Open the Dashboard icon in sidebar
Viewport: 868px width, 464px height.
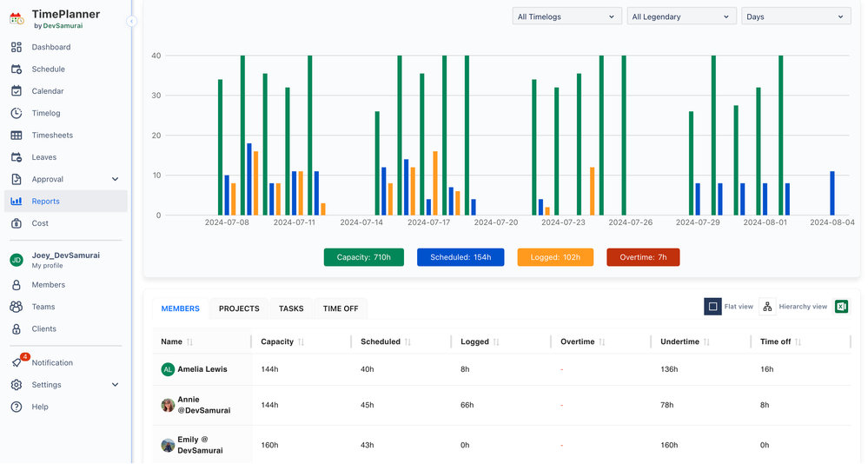(17, 47)
